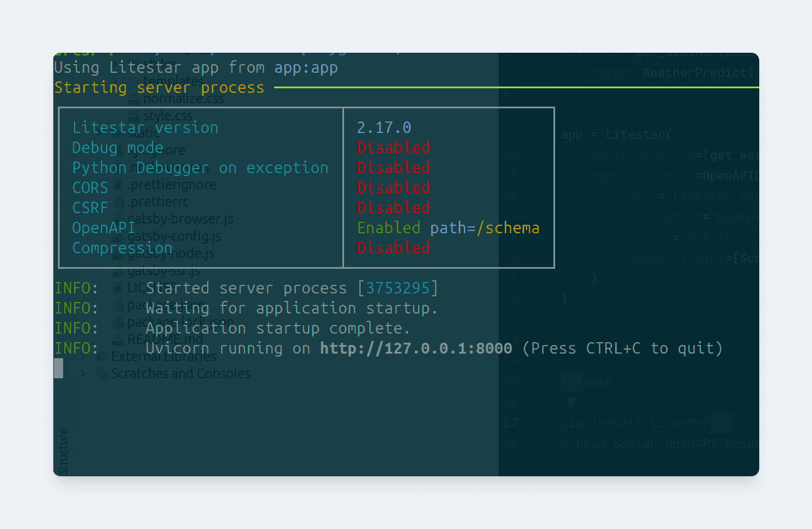This screenshot has width=812, height=529.
Task: Click the app:app module reference
Action: point(306,68)
